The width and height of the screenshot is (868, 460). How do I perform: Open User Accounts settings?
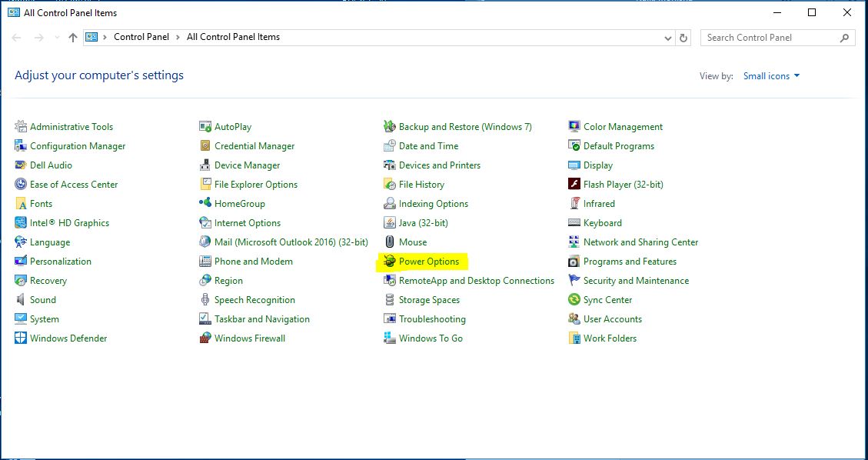coord(610,318)
